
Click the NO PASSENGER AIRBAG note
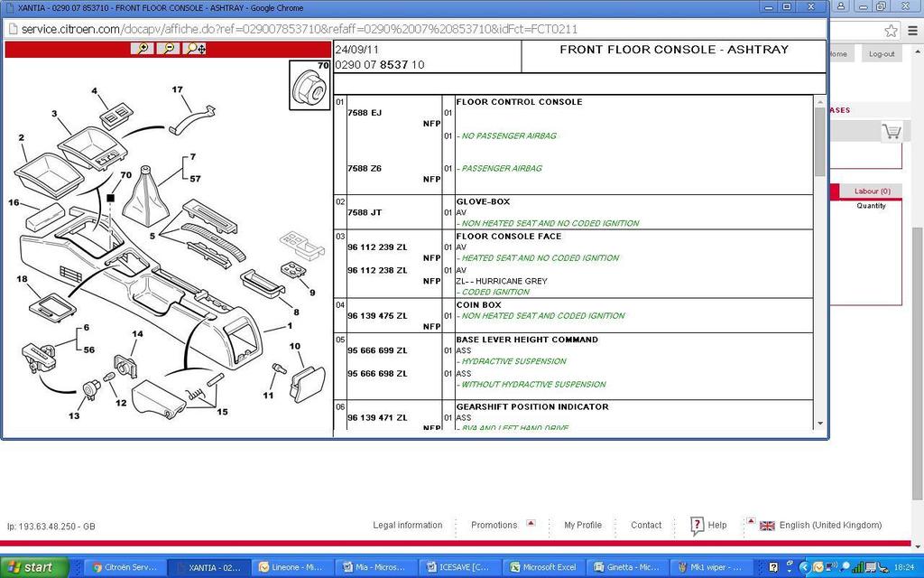click(x=507, y=135)
